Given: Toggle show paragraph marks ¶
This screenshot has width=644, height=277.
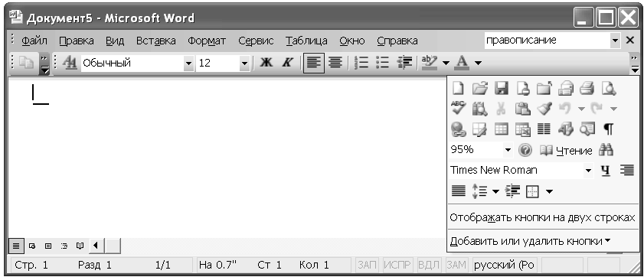Looking at the screenshot, I should pyautogui.click(x=608, y=129).
